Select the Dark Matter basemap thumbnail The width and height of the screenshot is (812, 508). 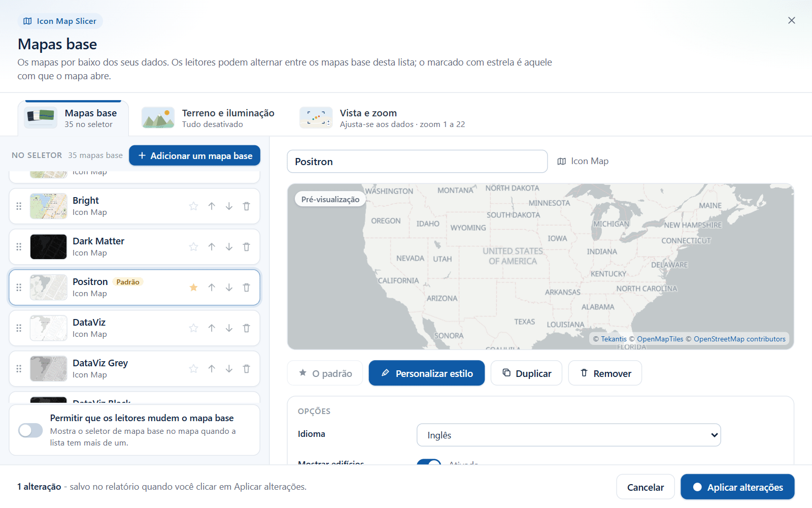48,247
